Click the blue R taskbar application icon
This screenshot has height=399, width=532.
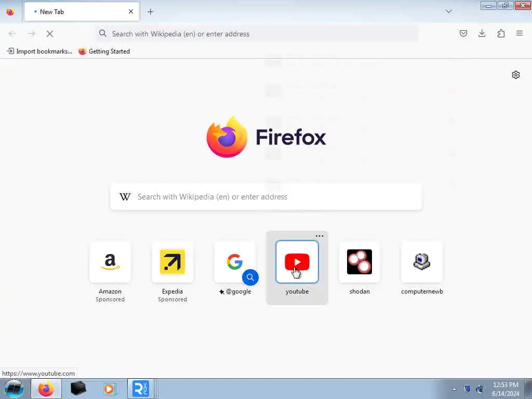coord(141,389)
